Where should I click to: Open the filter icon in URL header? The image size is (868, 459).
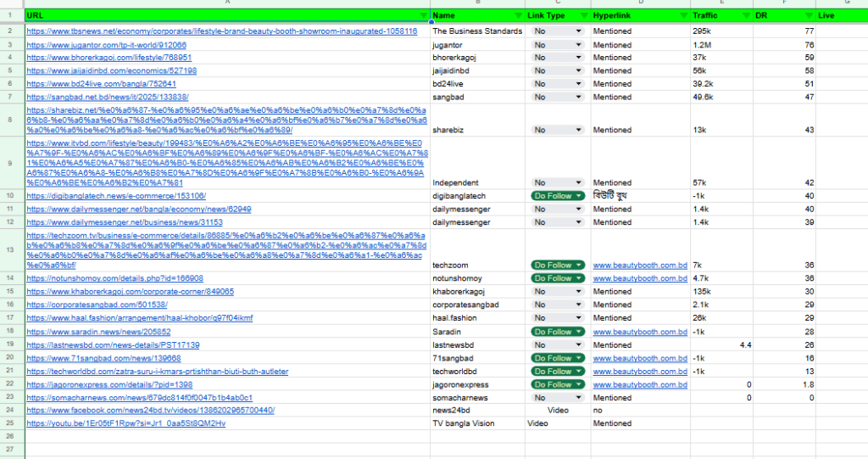424,15
